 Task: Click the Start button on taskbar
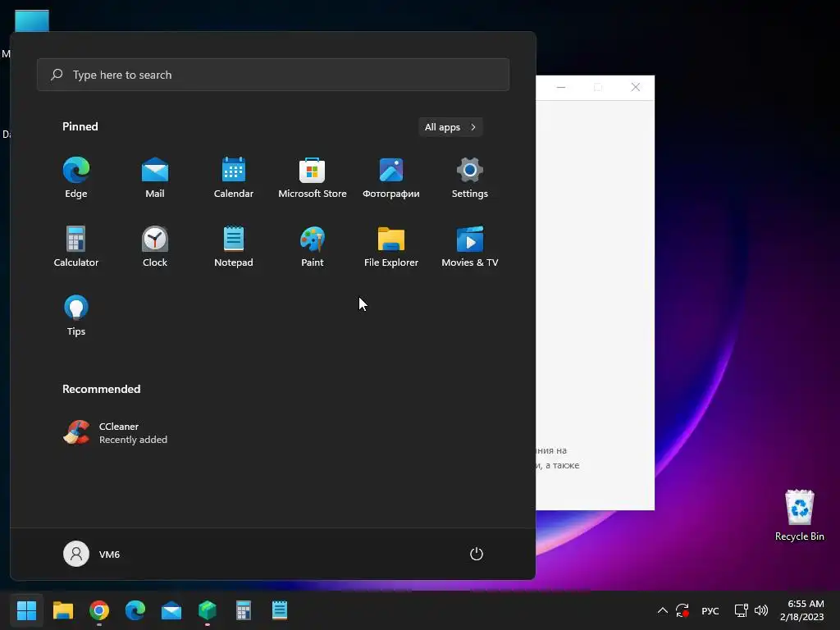click(x=26, y=610)
